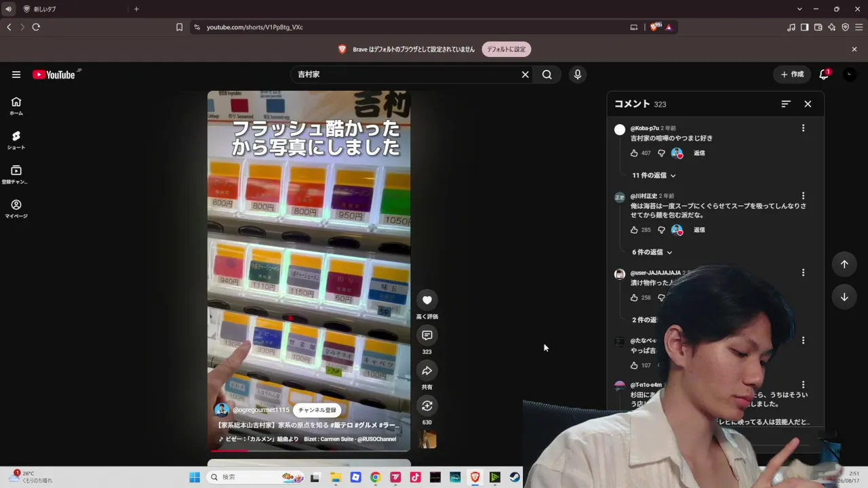868x488 pixels.
Task: Open Shorts in the YouTube sidebar
Action: 16,140
